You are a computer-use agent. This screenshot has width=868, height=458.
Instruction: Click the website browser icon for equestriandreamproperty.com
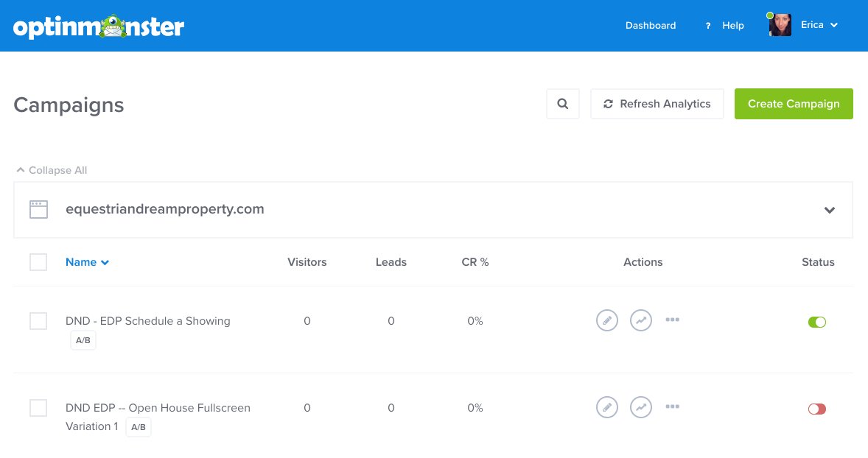39,210
